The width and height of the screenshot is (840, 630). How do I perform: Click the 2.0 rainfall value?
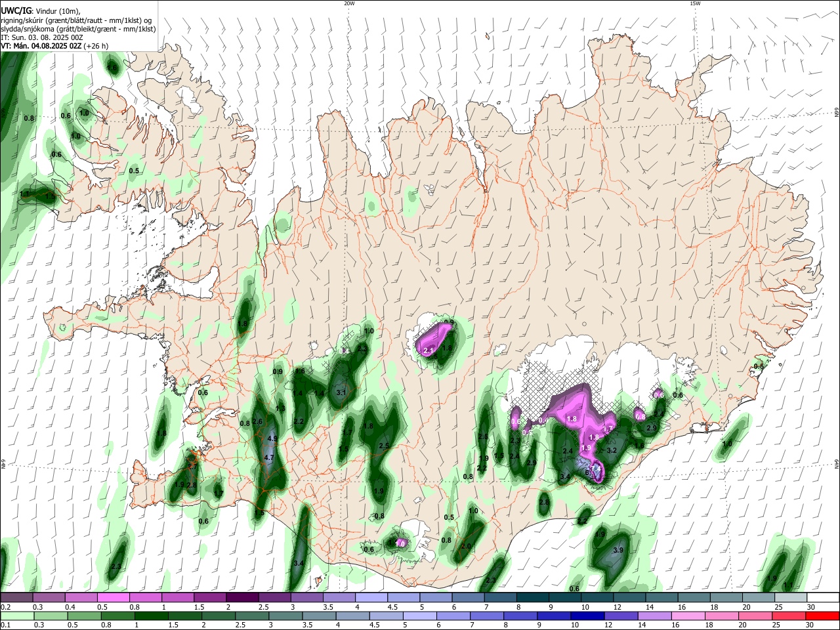pos(467,546)
